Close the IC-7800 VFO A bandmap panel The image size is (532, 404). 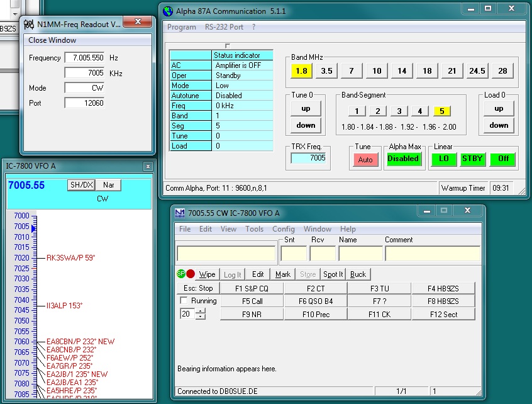click(148, 166)
